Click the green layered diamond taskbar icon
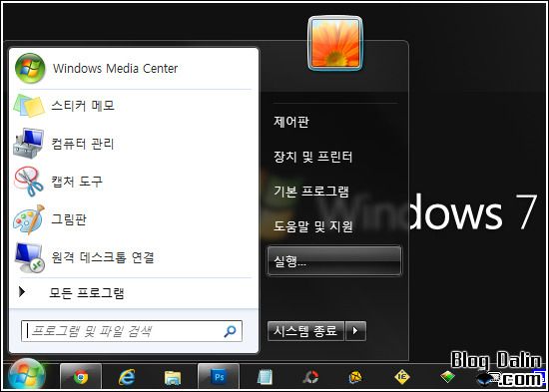 448,377
